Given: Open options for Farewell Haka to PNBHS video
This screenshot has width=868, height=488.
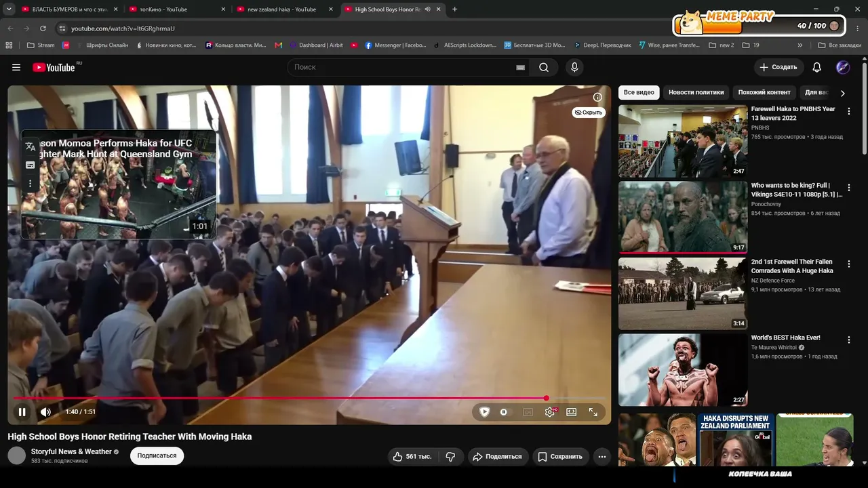Looking at the screenshot, I should [x=848, y=111].
